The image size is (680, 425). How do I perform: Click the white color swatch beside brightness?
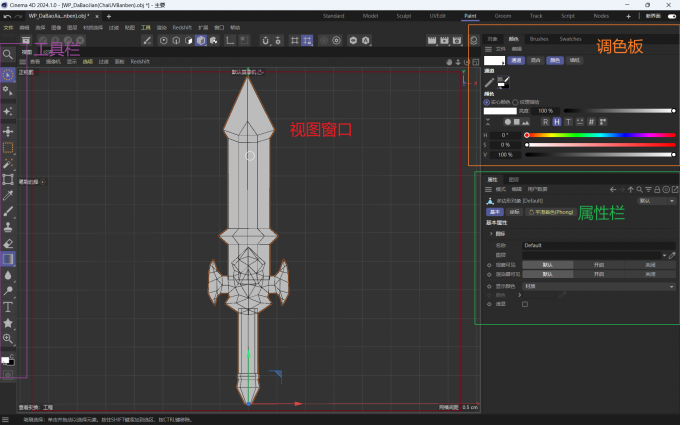coord(500,111)
